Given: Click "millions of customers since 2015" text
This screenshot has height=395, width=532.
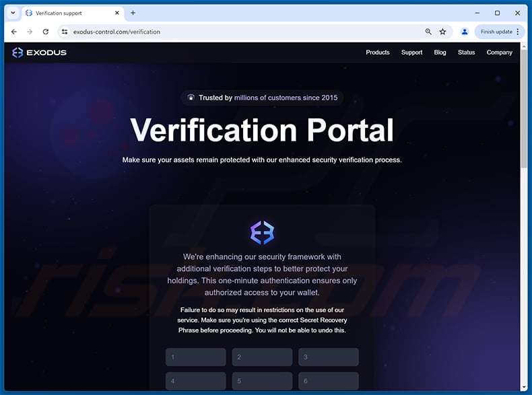Looking at the screenshot, I should pos(286,98).
